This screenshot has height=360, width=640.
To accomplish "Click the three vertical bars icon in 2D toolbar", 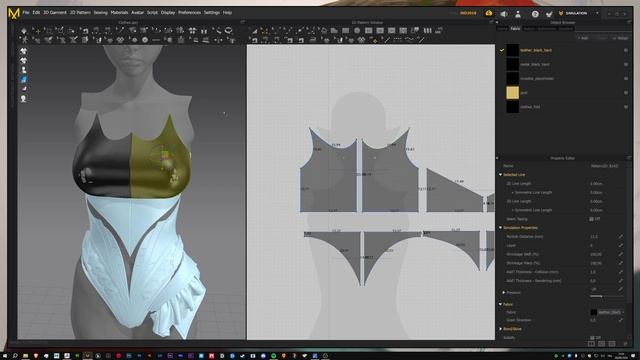I will (x=427, y=31).
